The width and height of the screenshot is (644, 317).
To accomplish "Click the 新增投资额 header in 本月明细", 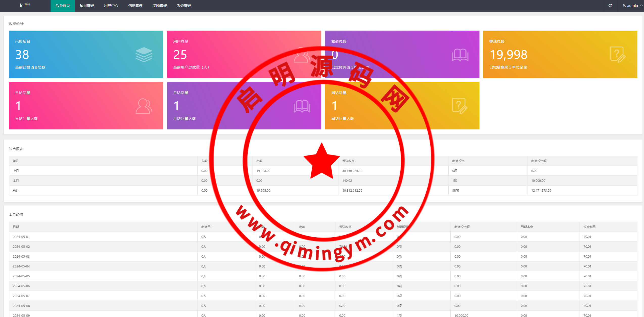I will coord(462,227).
